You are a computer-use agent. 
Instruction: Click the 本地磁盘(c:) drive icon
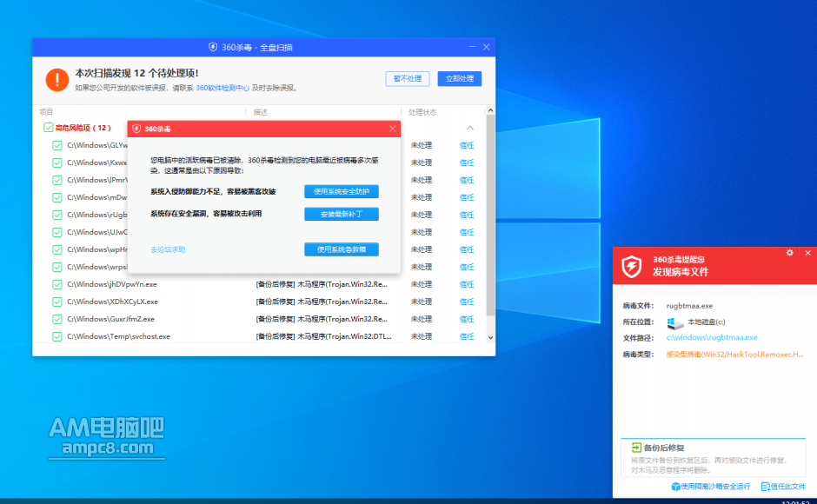pos(674,323)
